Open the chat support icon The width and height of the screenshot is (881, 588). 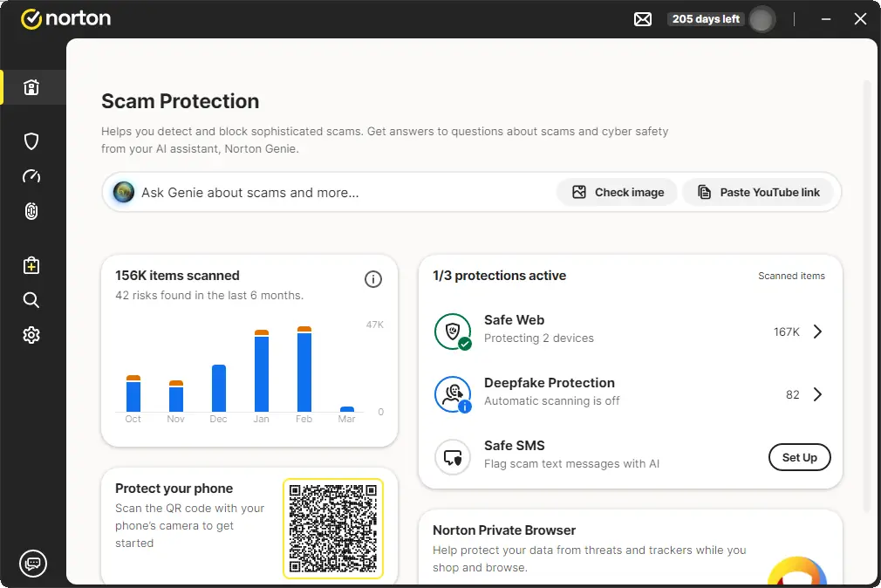tap(33, 563)
